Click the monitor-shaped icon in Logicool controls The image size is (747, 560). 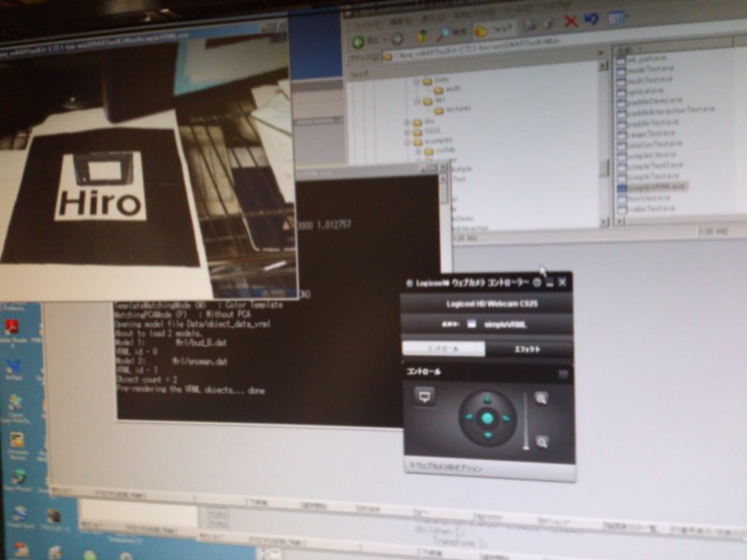(x=425, y=396)
